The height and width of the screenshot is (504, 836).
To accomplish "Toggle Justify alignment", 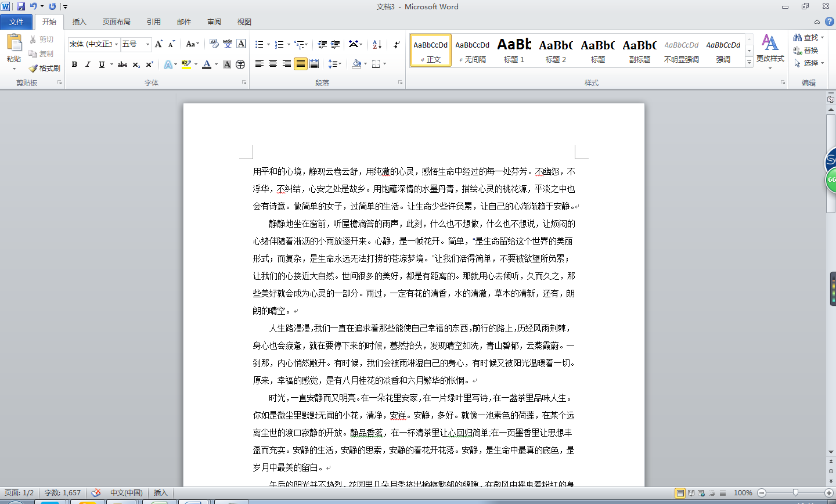I will [x=300, y=64].
